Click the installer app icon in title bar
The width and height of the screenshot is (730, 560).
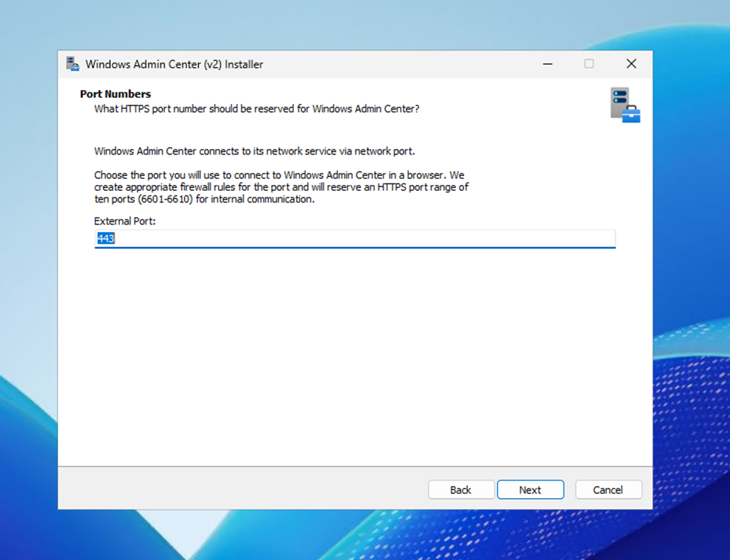pos(72,64)
